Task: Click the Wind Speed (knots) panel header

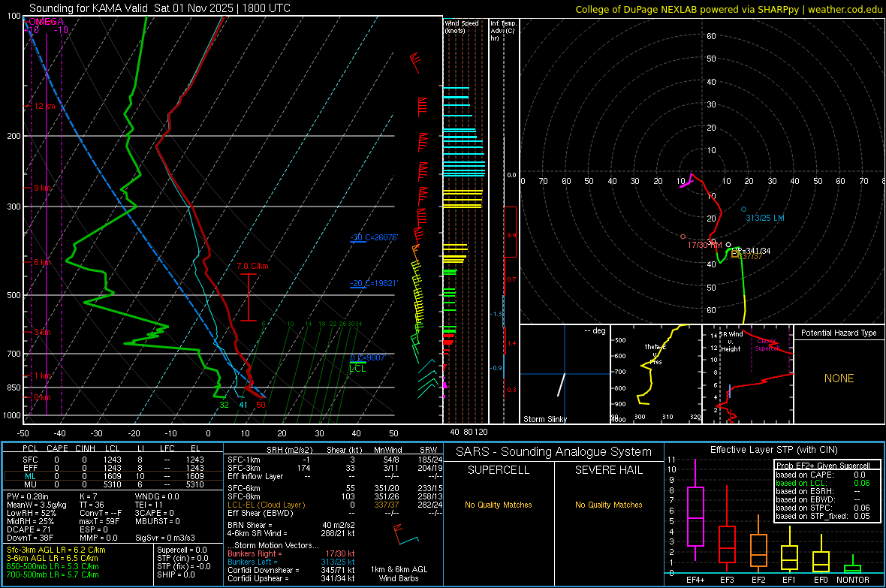Action: 462,26
